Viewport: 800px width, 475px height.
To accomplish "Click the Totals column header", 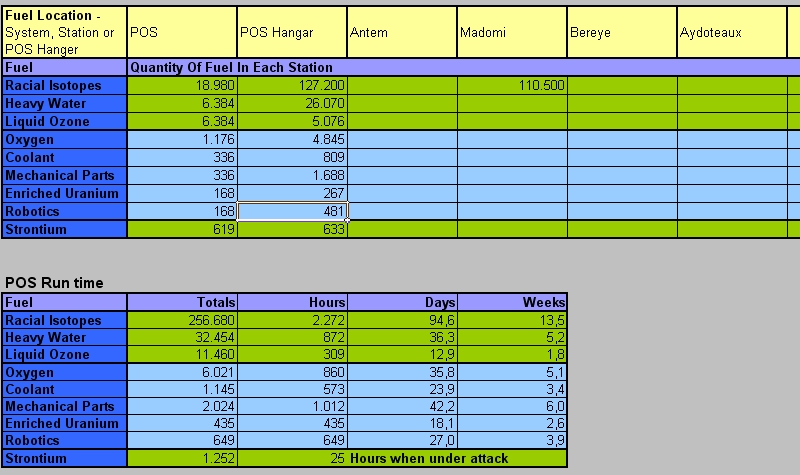I will click(x=182, y=302).
